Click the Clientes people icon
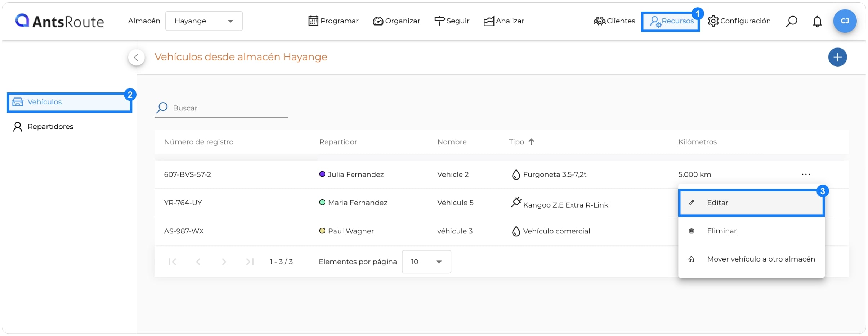Screen dimensions: 868x336 pos(599,21)
